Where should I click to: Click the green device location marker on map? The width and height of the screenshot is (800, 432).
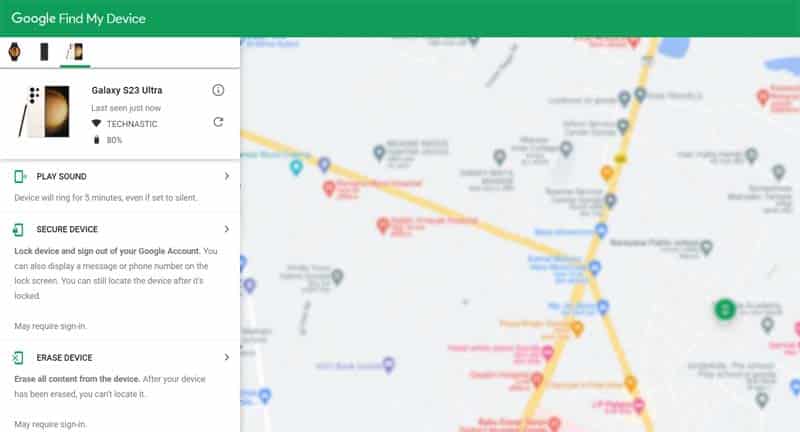coord(724,309)
